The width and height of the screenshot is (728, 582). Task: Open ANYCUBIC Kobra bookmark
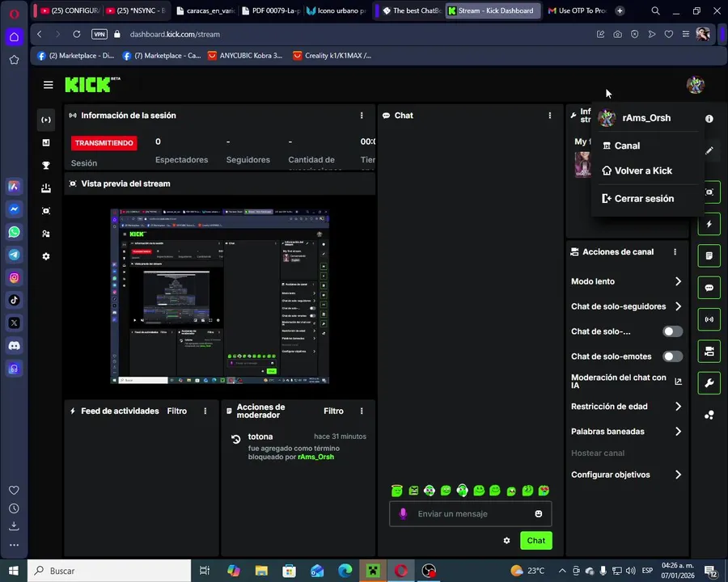244,56
